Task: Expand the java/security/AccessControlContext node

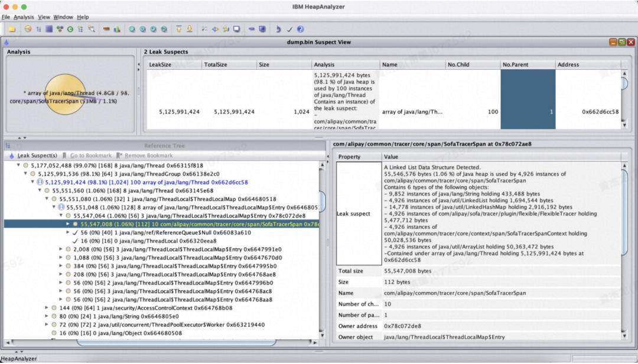Action: coord(47,308)
